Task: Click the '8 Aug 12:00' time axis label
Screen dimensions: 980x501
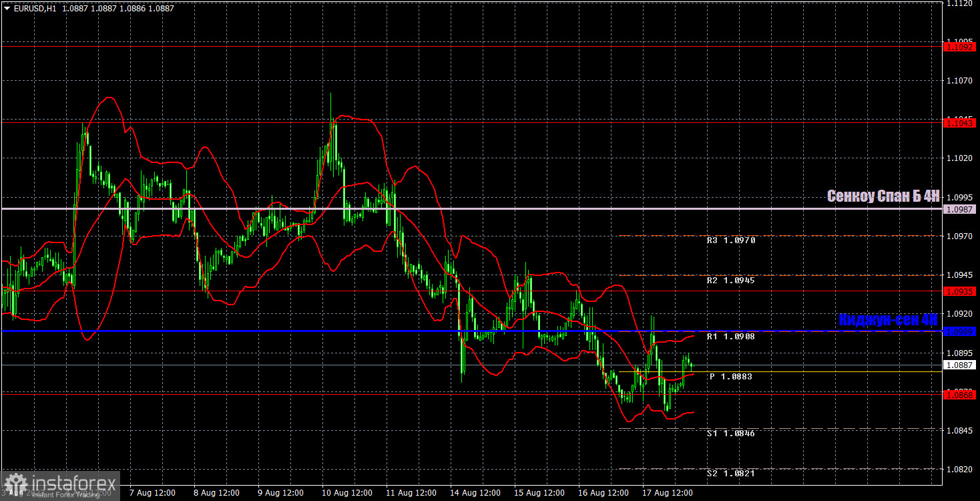Action: (x=216, y=493)
